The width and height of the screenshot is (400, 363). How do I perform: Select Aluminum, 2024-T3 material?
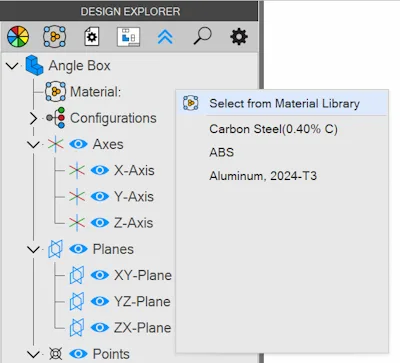tap(263, 176)
